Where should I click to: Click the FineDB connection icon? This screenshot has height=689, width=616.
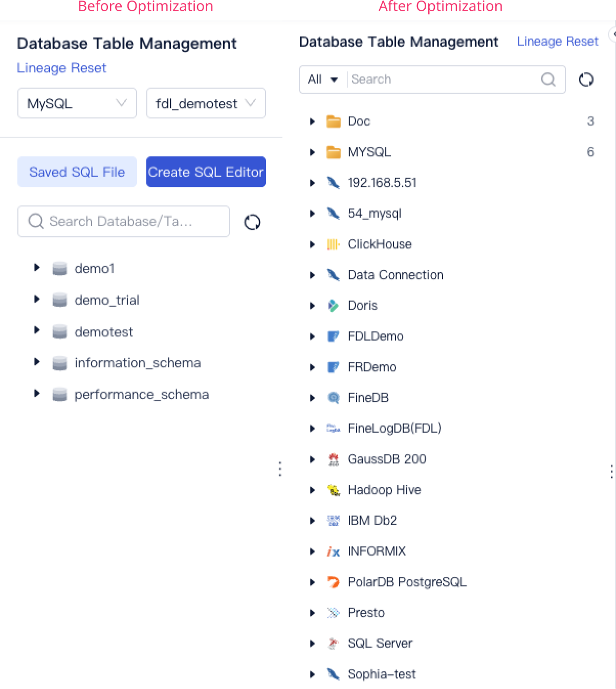[x=333, y=398]
